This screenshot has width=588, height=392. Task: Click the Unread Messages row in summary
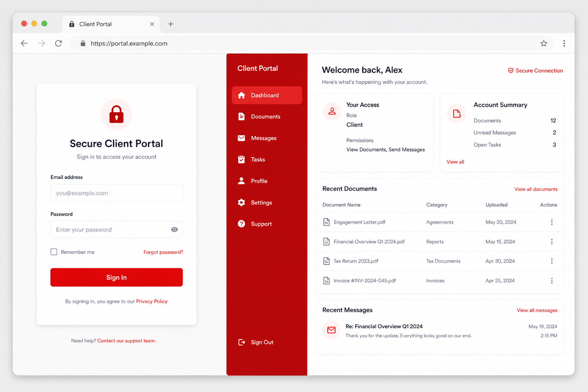pyautogui.click(x=515, y=132)
